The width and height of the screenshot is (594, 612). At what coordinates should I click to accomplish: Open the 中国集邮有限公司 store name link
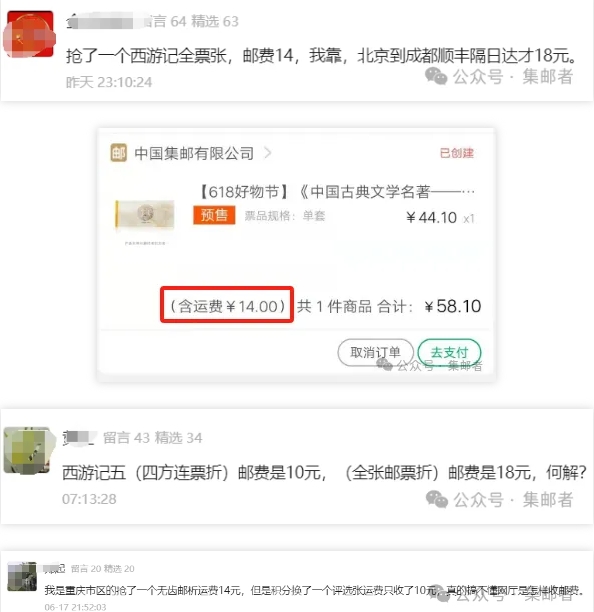pyautogui.click(x=194, y=153)
